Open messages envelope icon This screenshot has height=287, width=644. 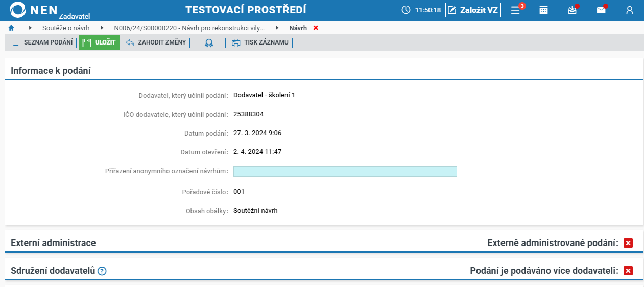click(601, 10)
